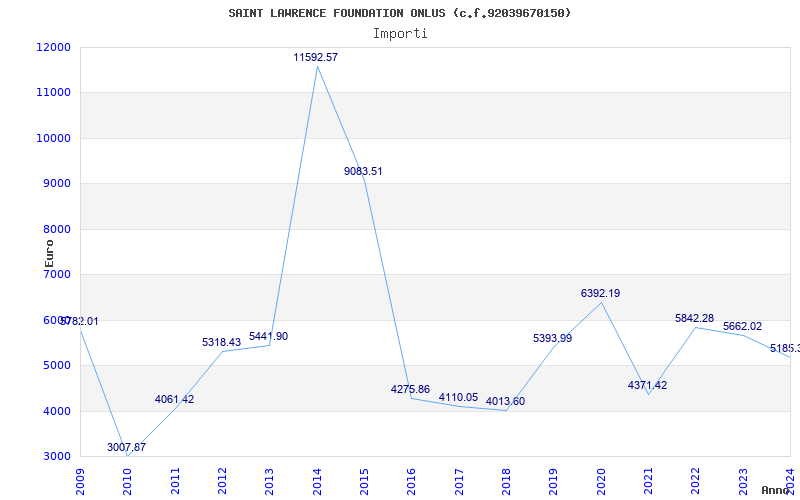Select the 11000 y-axis value
Viewport: 800px width, 500px height.
click(x=54, y=93)
